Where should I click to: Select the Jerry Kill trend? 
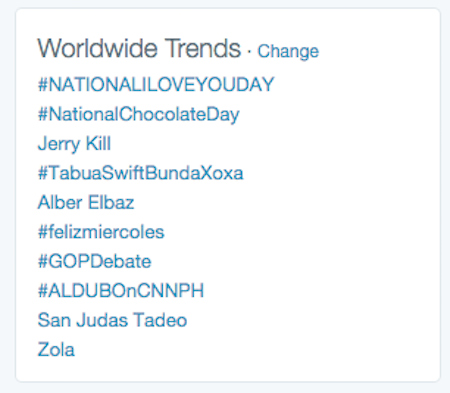[x=74, y=144]
